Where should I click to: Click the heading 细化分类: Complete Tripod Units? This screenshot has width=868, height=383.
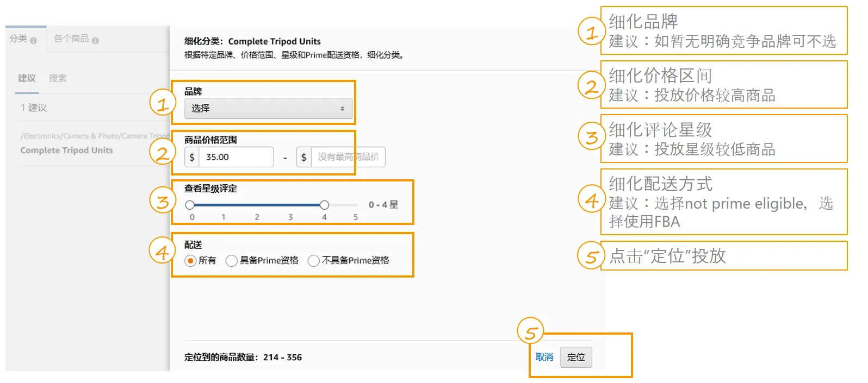tap(252, 41)
